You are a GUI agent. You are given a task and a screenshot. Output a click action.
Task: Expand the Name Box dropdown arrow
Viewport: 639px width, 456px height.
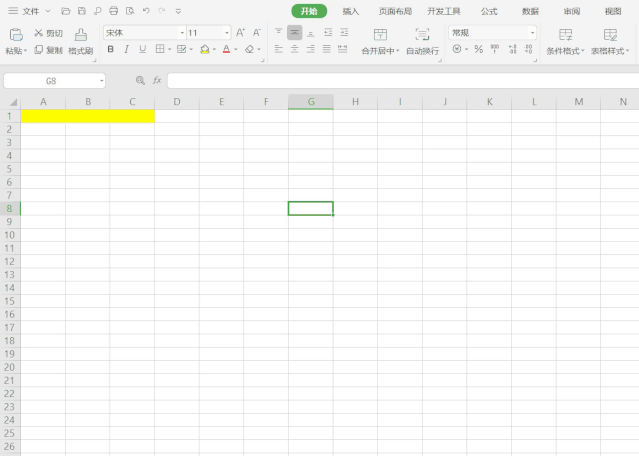[101, 80]
